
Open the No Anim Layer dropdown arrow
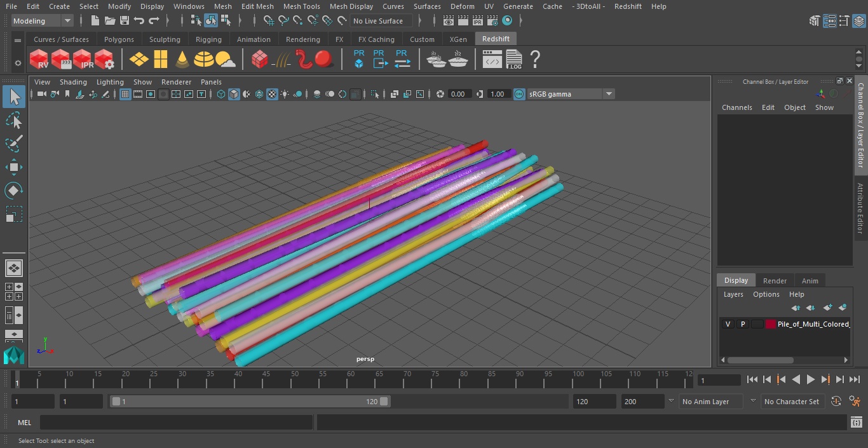pyautogui.click(x=671, y=402)
